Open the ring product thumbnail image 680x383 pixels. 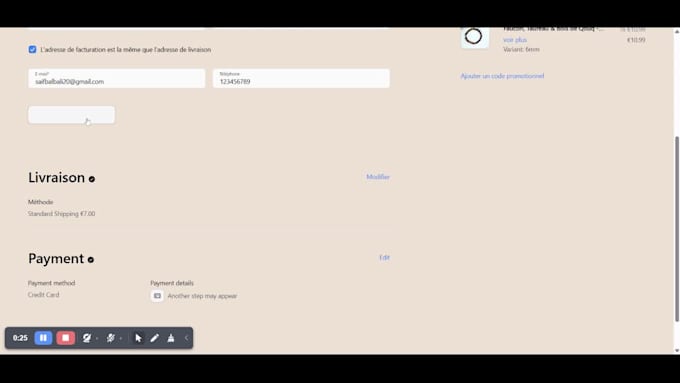pos(474,37)
